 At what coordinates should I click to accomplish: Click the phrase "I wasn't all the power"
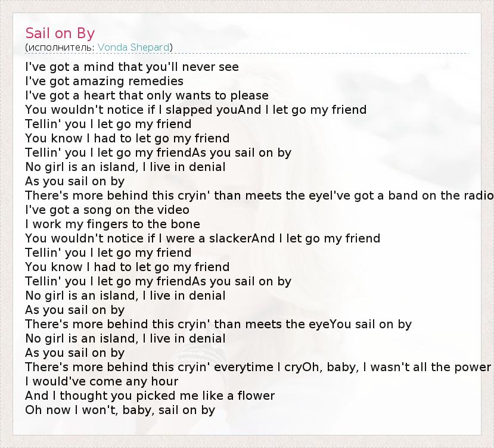pos(431,367)
